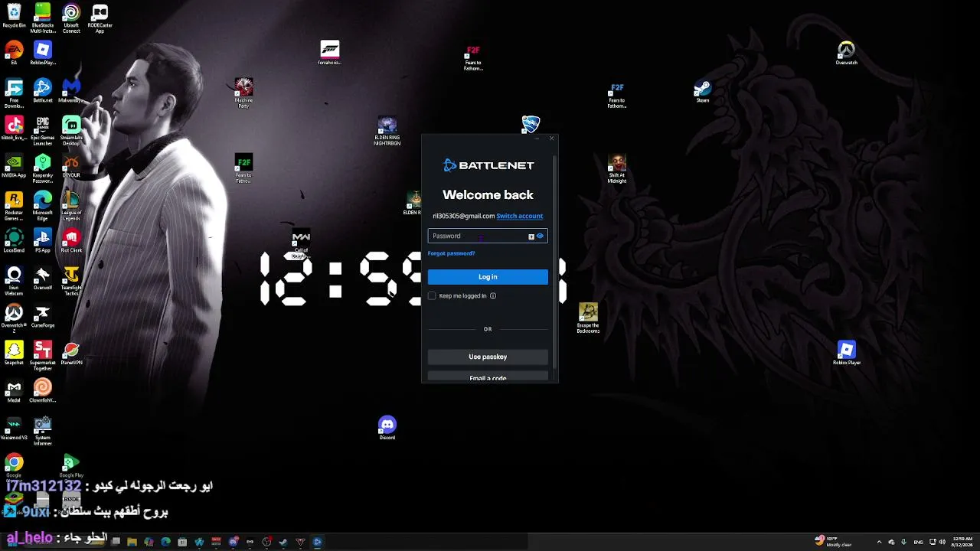Viewport: 980px width, 551px height.
Task: Click the Switch account link
Action: 520,216
